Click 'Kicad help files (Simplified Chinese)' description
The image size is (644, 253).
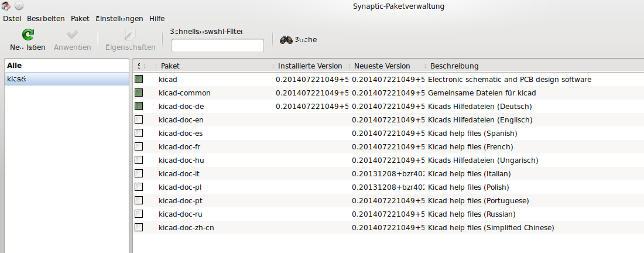click(x=491, y=228)
